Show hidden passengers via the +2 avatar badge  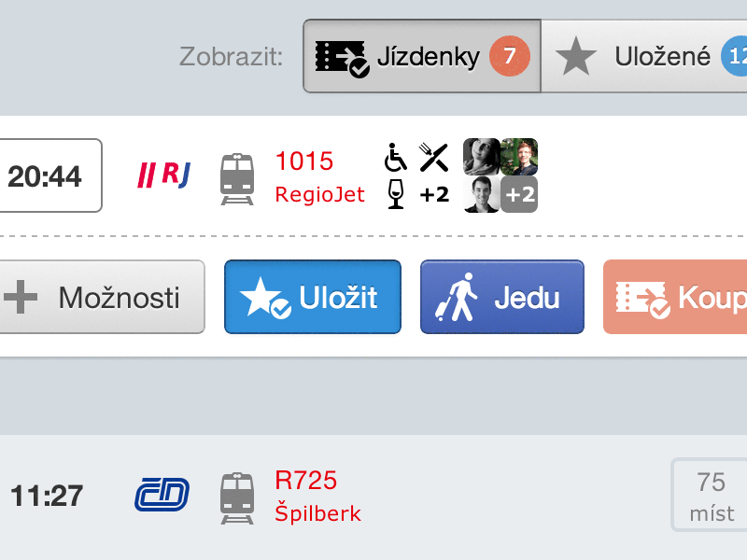519,196
